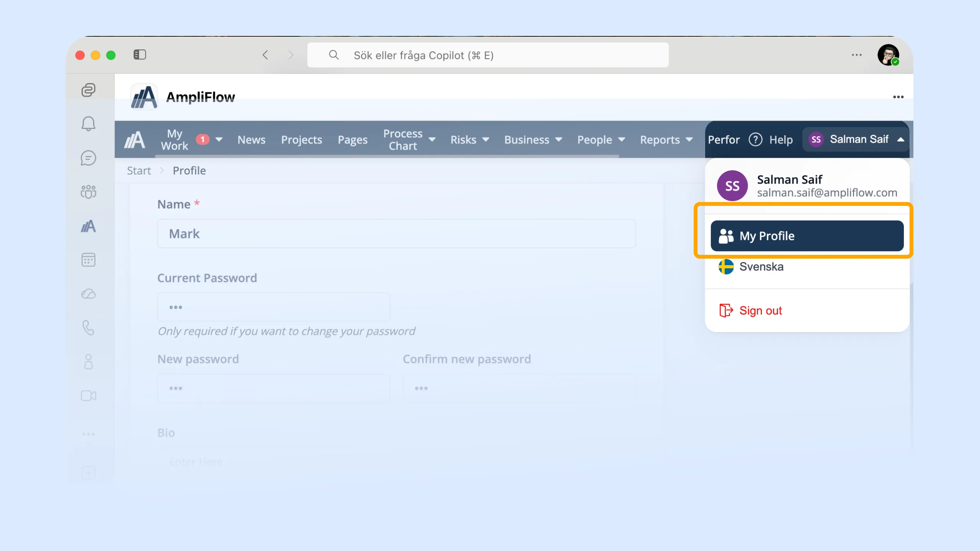Open the Teams communities icon in sidebar

[x=88, y=192]
